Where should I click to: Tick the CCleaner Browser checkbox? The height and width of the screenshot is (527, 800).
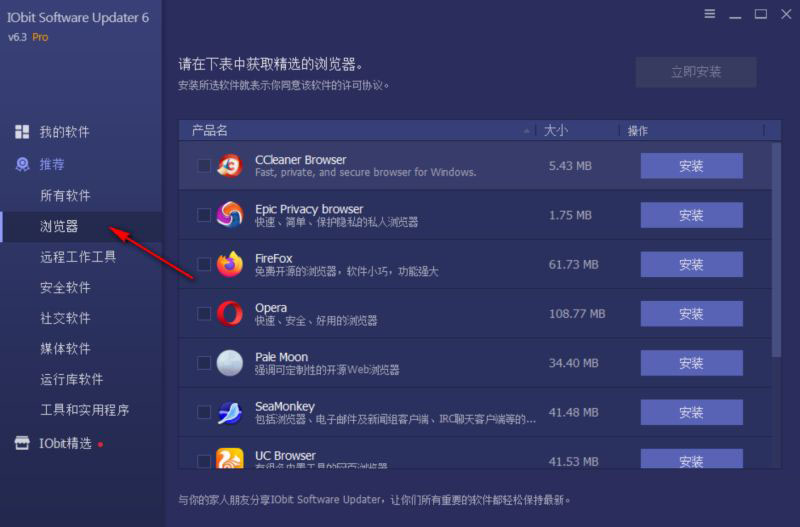[204, 166]
